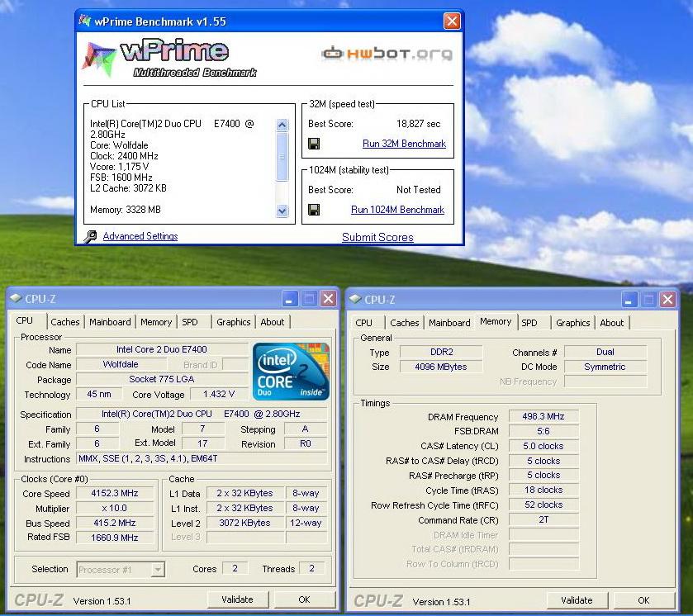Open Mainboard tab in left CPU-Z

(x=110, y=322)
